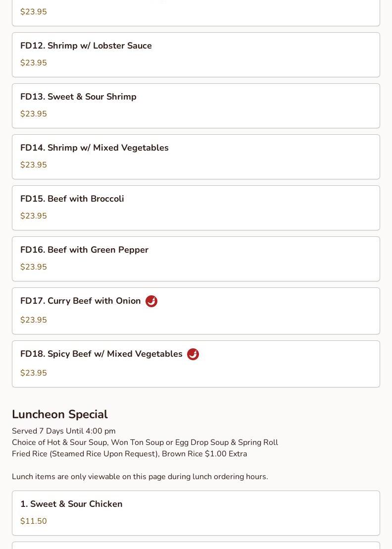392x549 pixels.
Task: Choose FD14. Shrimp w/ Mixed Vegetables
Action: click(x=95, y=148)
